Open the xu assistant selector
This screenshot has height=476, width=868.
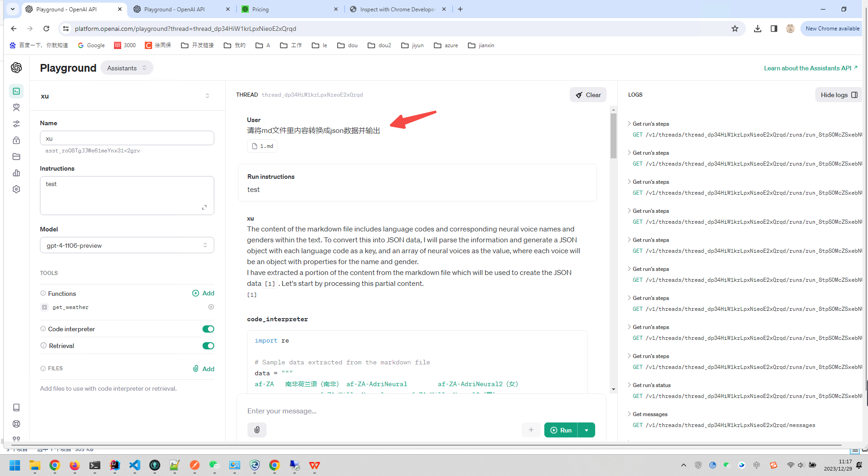click(x=127, y=96)
